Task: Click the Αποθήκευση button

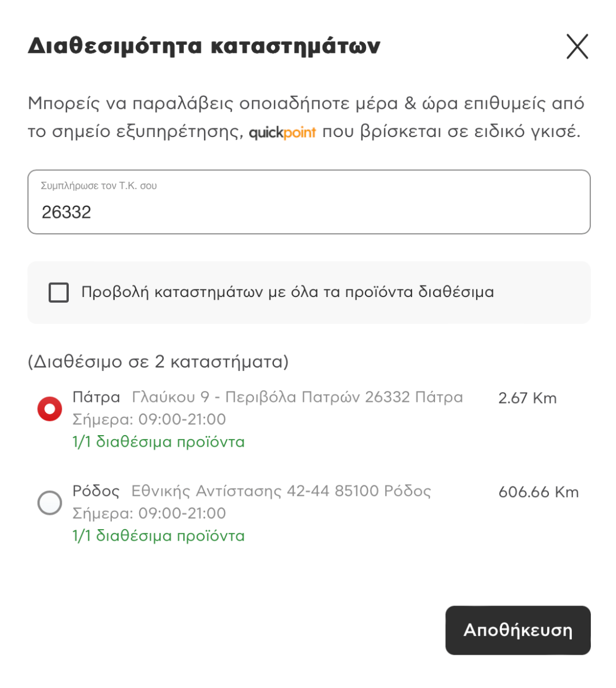Action: (x=518, y=630)
